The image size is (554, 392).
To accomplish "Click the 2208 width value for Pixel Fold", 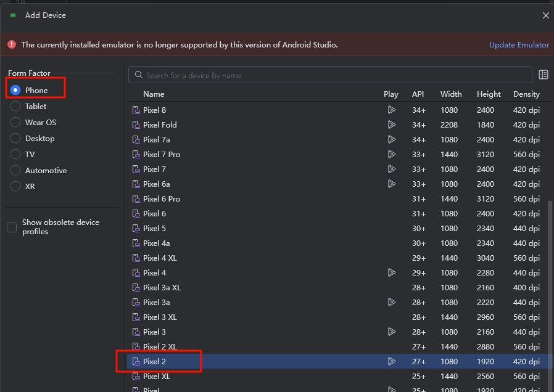I will click(x=449, y=125).
